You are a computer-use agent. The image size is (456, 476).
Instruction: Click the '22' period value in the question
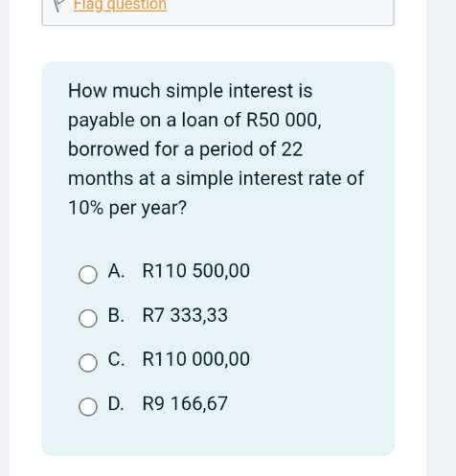pyautogui.click(x=292, y=149)
